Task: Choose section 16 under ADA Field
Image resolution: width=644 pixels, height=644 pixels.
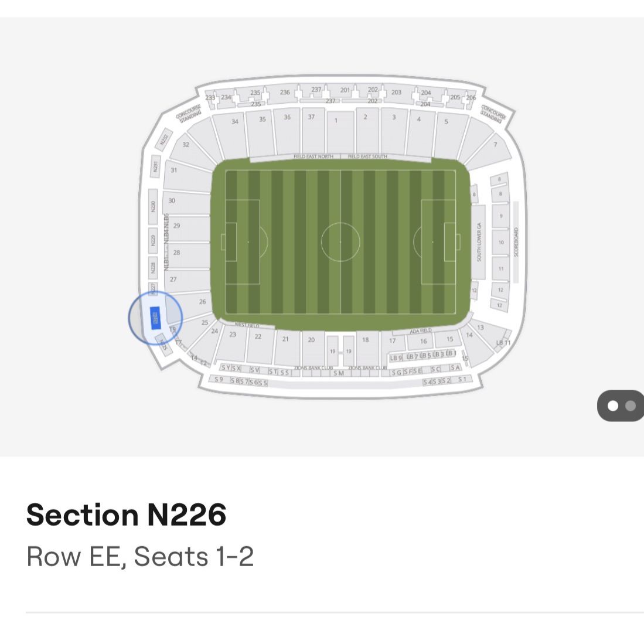Action: pyautogui.click(x=423, y=343)
